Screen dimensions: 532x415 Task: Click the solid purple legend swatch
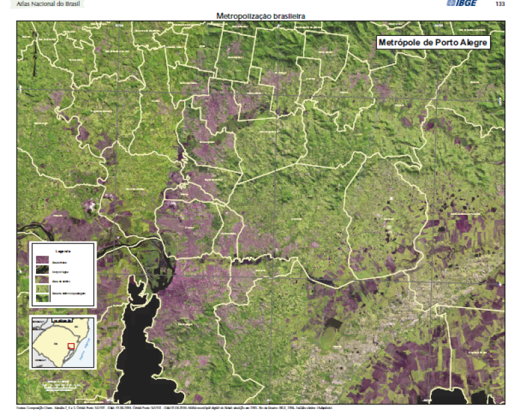42,260
